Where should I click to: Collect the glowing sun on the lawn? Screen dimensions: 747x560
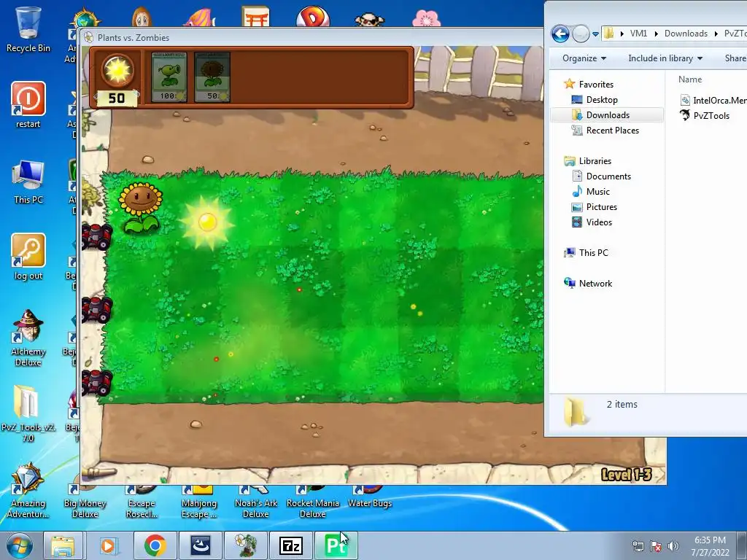click(x=207, y=222)
